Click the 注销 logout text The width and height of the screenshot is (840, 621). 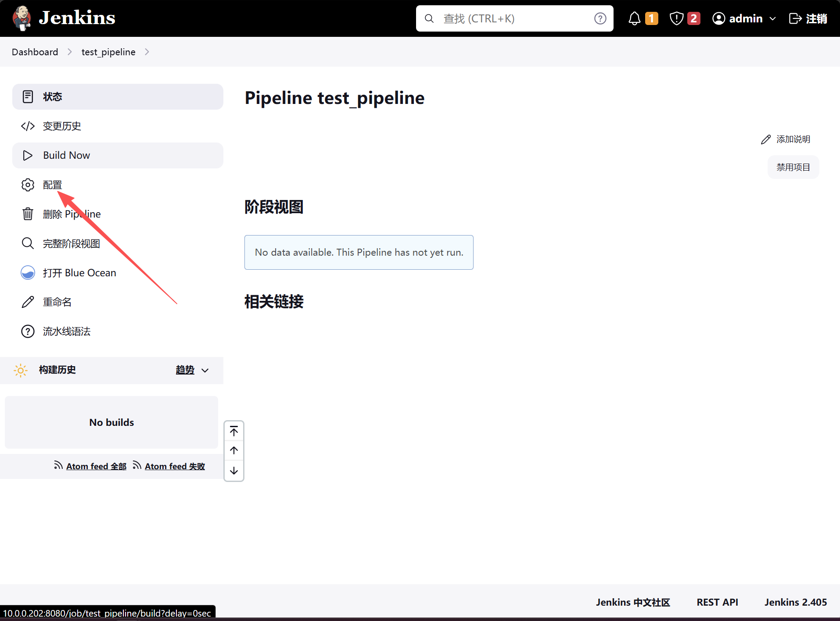[816, 18]
